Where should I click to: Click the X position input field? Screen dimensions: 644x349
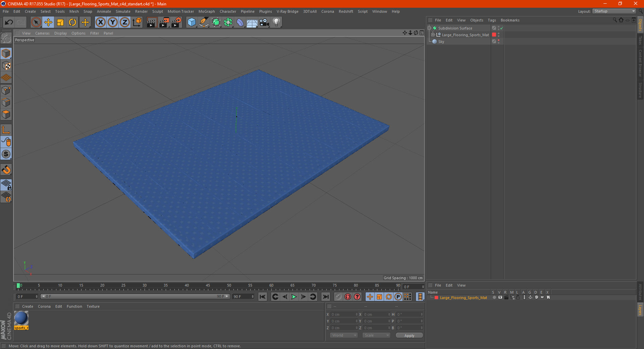tap(344, 314)
